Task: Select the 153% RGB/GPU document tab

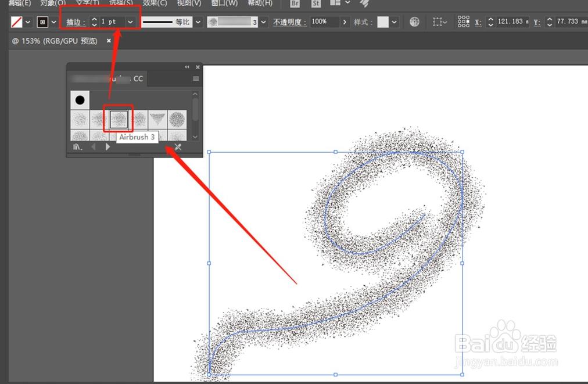Action: (55, 41)
